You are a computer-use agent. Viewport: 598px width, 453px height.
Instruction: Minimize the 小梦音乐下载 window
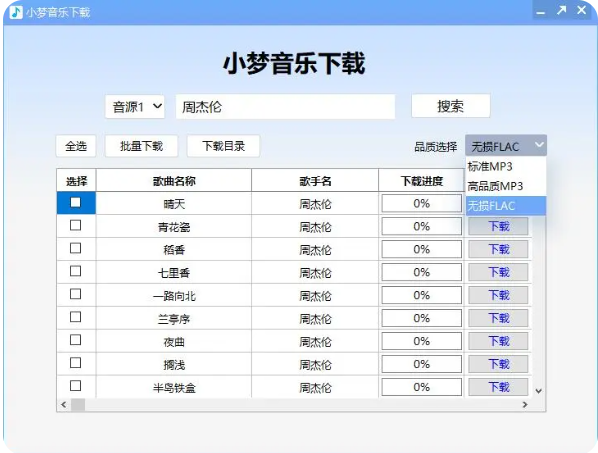pyautogui.click(x=540, y=12)
